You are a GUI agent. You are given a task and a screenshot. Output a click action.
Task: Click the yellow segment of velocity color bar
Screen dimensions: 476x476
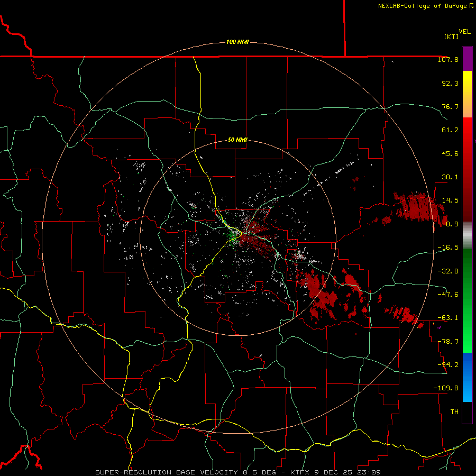point(467,94)
